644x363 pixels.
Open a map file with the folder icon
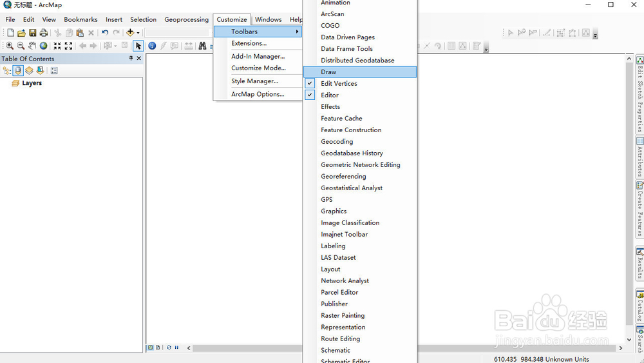point(21,32)
